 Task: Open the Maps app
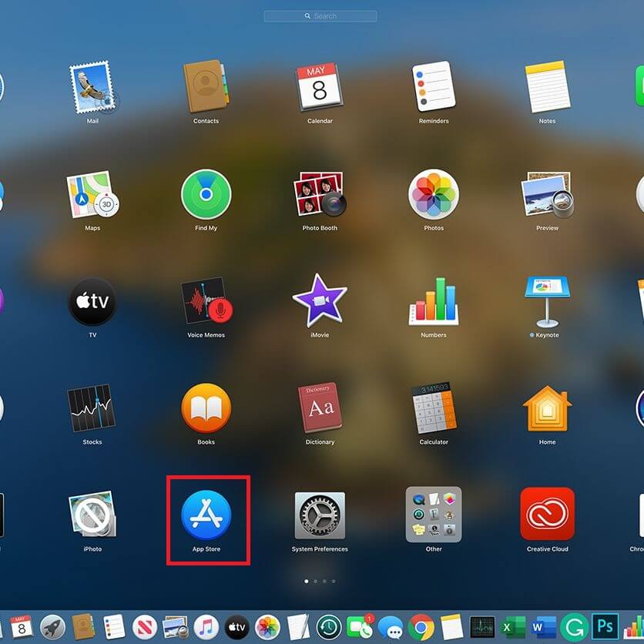pos(92,194)
